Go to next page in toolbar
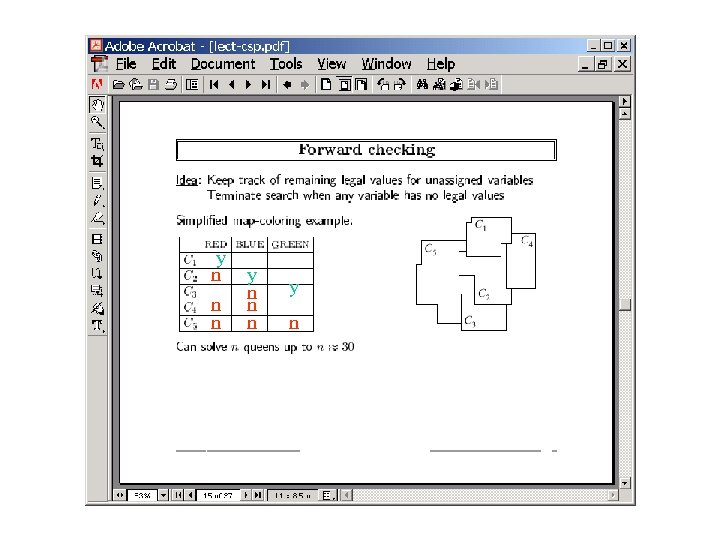Viewport: 720px width, 540px height. (x=248, y=84)
